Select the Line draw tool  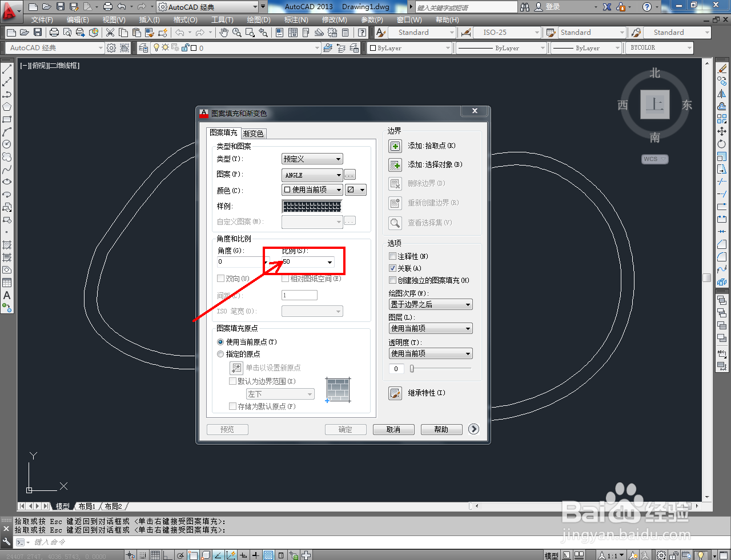click(7, 69)
